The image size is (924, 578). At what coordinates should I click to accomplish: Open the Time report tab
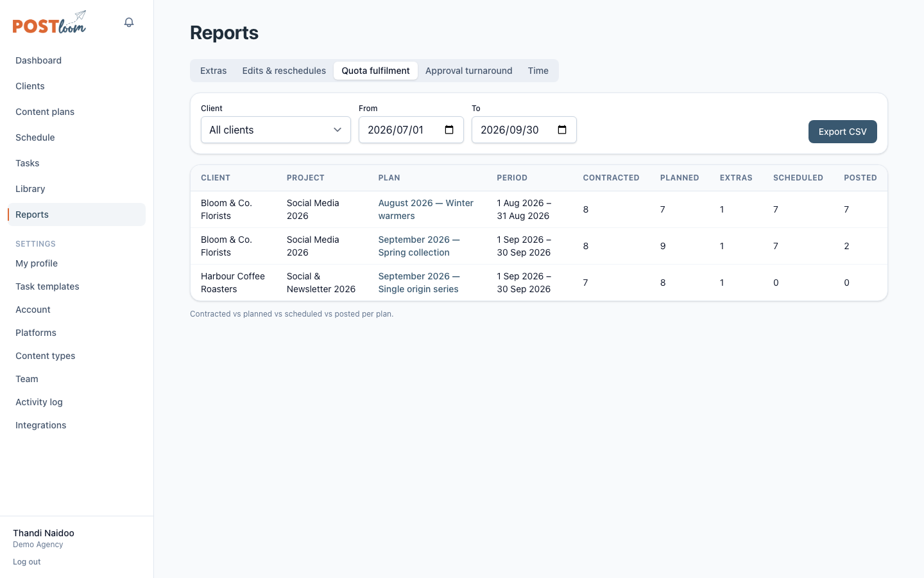(538, 71)
